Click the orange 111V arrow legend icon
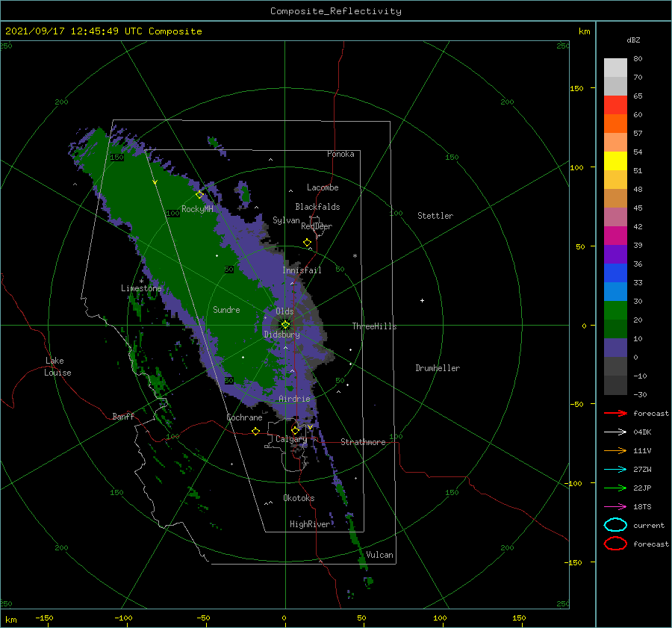The height and width of the screenshot is (628, 672). click(x=615, y=450)
